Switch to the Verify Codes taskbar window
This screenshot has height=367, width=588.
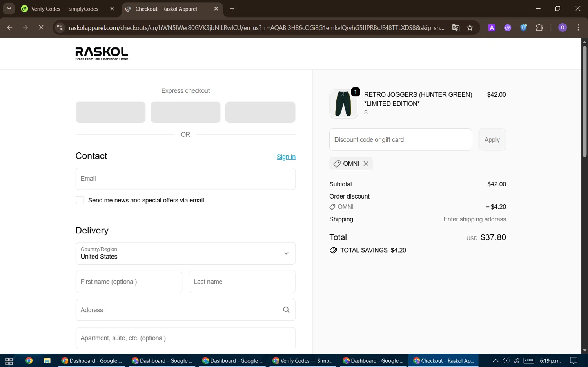tap(303, 361)
